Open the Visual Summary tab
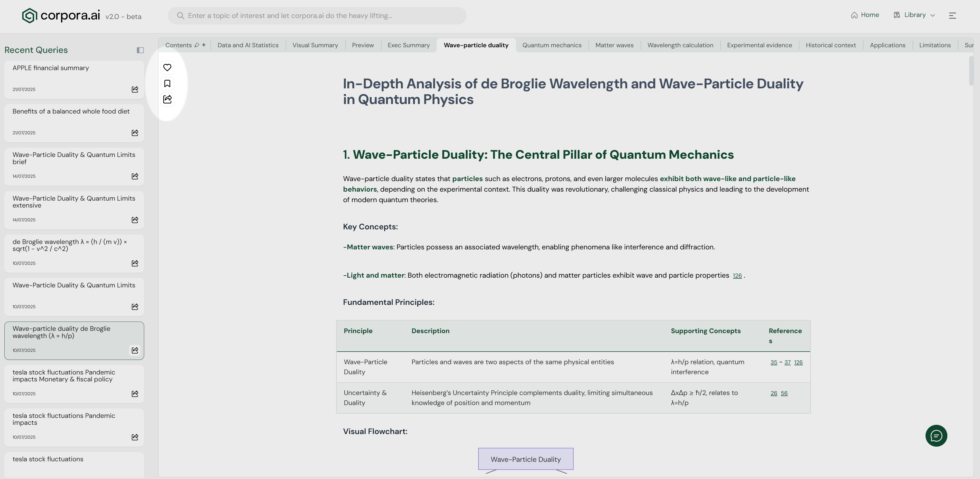This screenshot has height=479, width=980. coord(315,45)
